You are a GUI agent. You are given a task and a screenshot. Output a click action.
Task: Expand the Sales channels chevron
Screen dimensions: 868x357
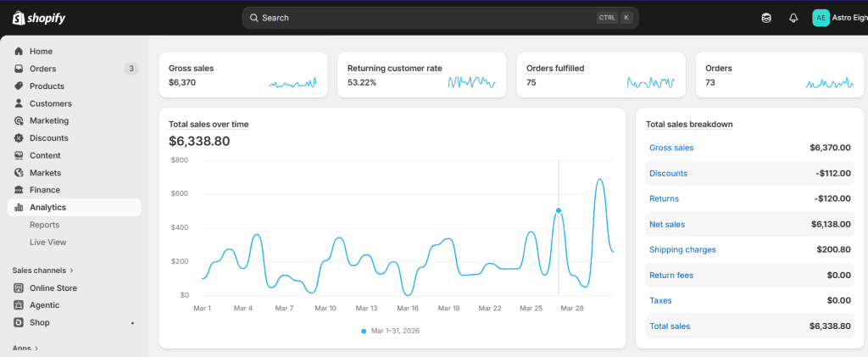click(x=71, y=271)
